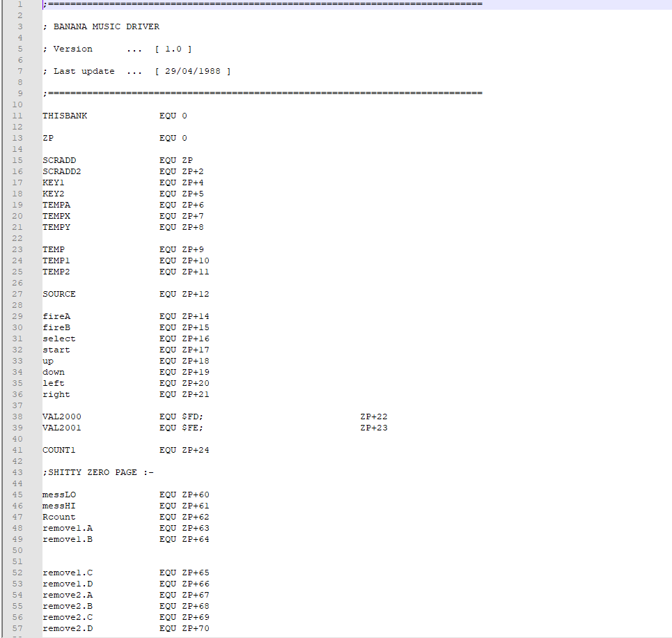Click the fireB label

pos(56,327)
